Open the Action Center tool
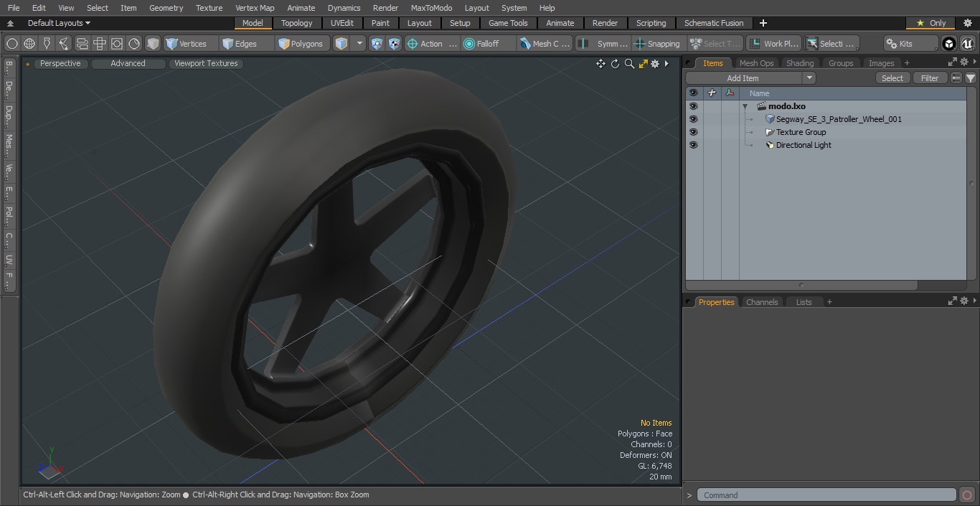The image size is (980, 506). [432, 44]
